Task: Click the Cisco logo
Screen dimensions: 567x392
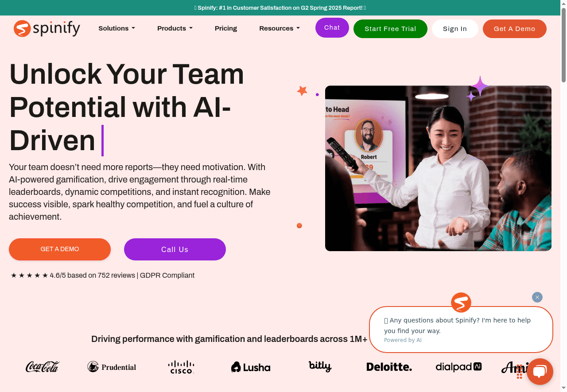Action: click(x=181, y=367)
